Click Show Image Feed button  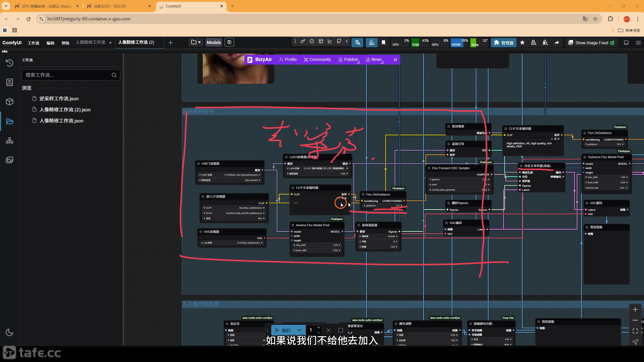pos(591,43)
